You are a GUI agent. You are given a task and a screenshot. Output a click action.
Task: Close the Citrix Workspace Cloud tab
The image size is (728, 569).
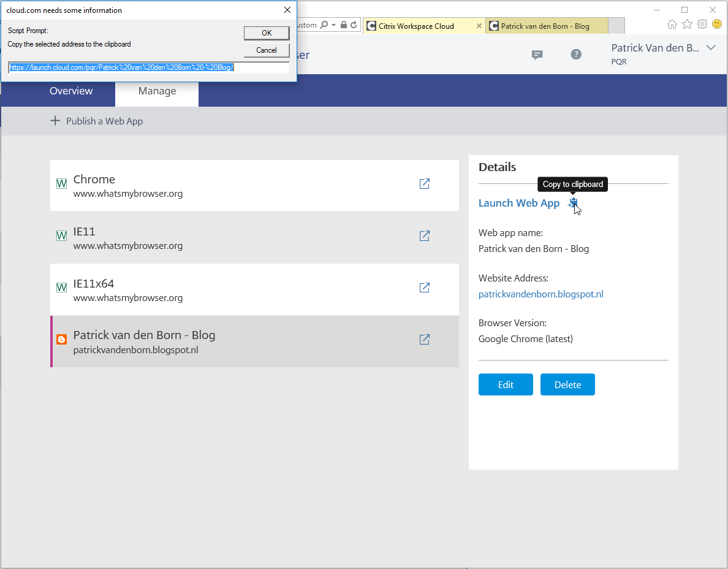[479, 26]
